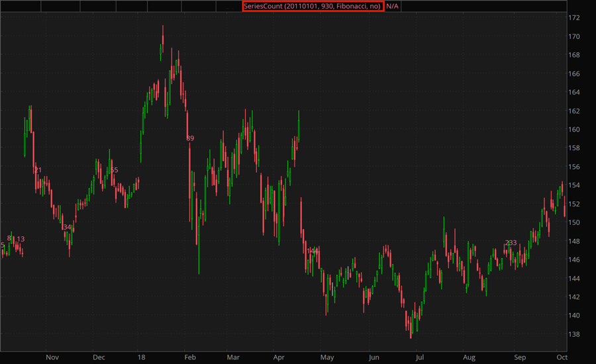Click the N/A value beside SeriesCount

[393, 6]
